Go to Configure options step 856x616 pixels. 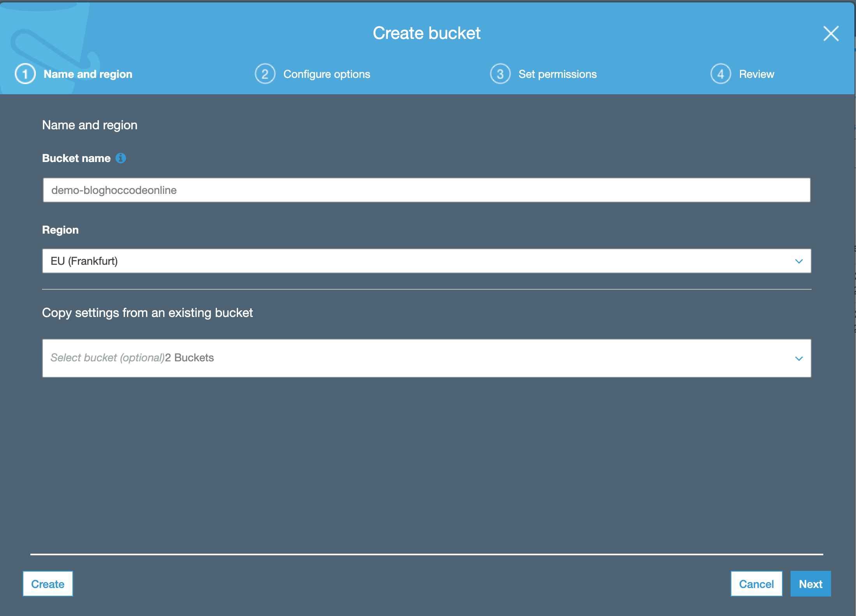pyautogui.click(x=326, y=74)
